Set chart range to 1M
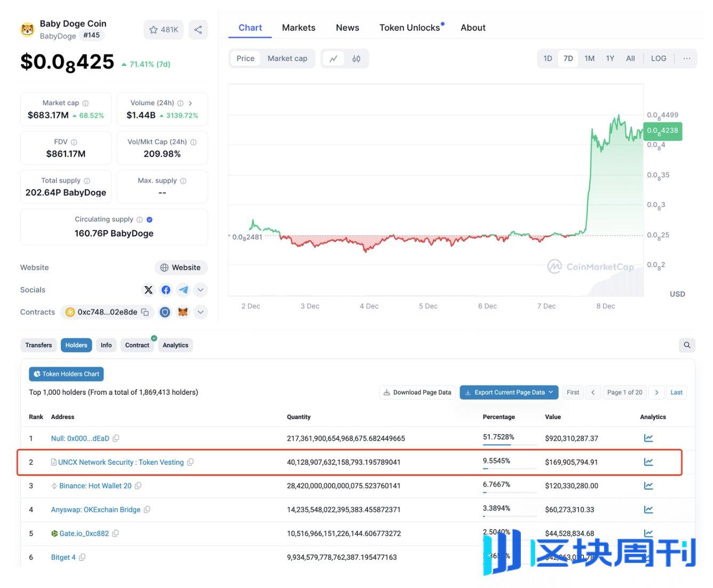The width and height of the screenshot is (713, 588). 589,59
